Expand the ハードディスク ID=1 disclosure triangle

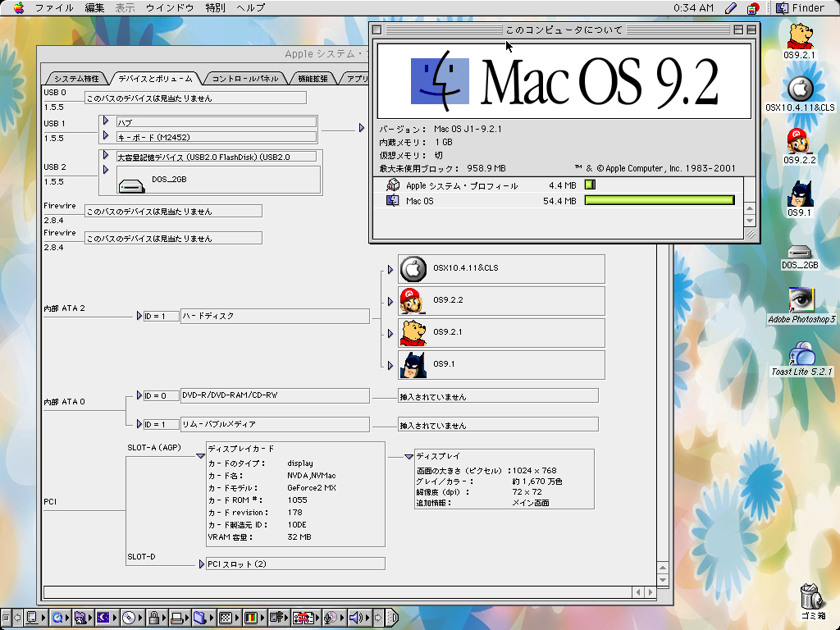click(139, 316)
